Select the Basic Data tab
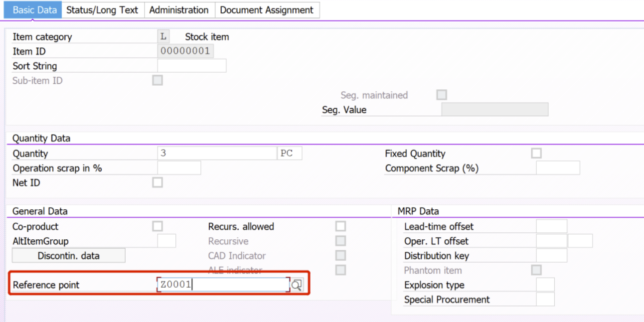This screenshot has height=322, width=644. point(32,9)
